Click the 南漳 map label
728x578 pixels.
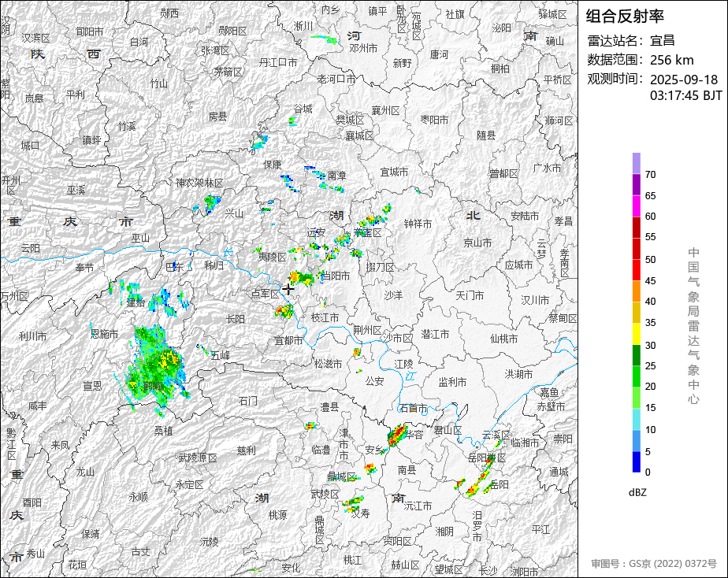(x=336, y=176)
